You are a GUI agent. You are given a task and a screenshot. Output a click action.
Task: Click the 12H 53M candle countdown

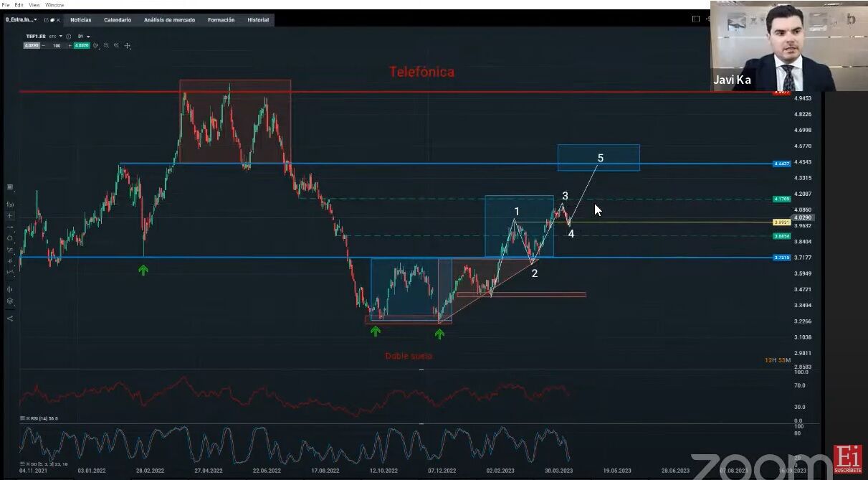pos(778,360)
